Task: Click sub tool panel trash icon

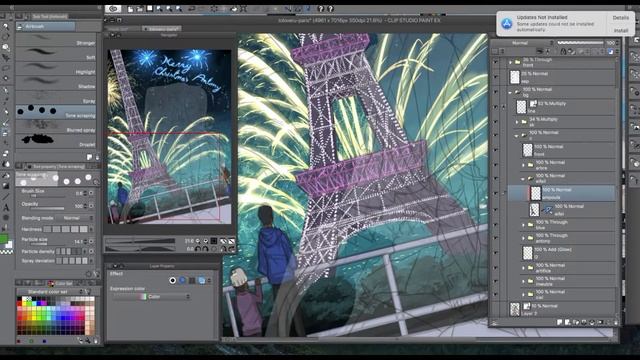Action: pos(97,157)
